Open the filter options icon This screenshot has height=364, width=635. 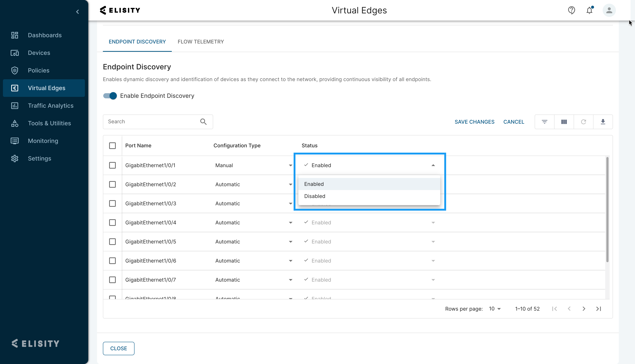tap(545, 122)
